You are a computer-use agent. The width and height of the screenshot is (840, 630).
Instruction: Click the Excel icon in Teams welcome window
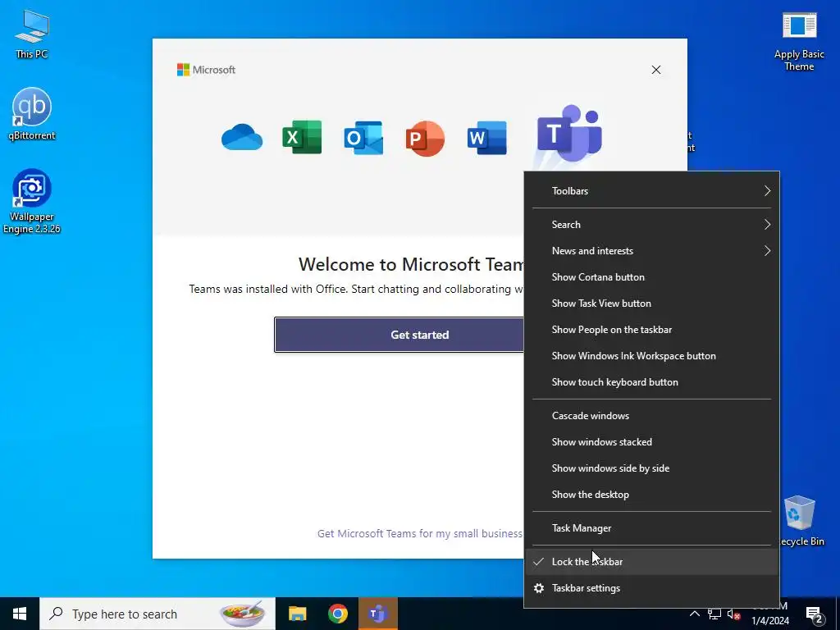(x=302, y=137)
